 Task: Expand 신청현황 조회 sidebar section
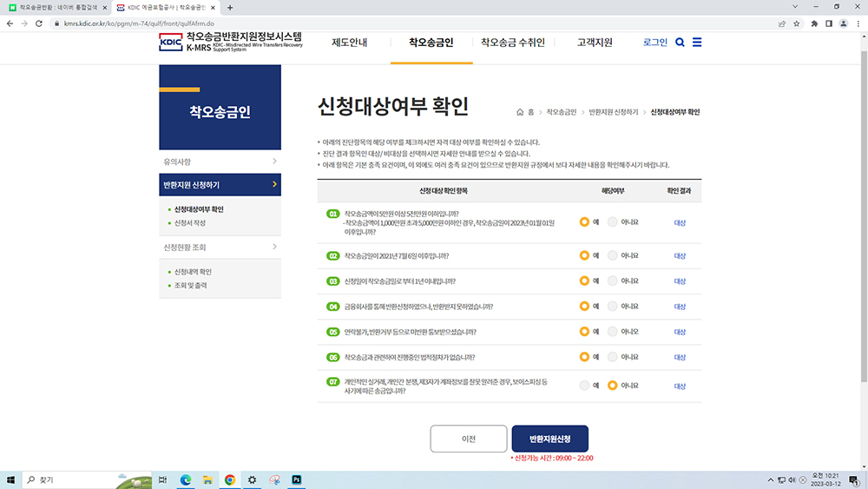point(220,247)
